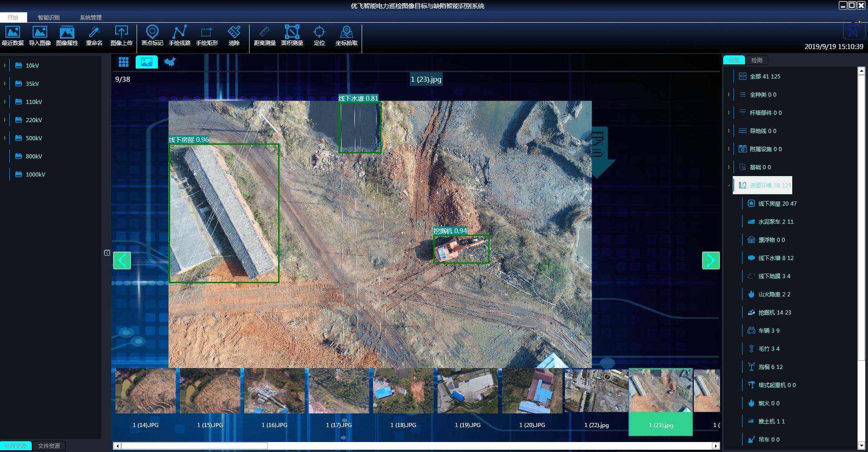Switch to the 检测 tab
Screen dimensions: 868x452
(757, 60)
